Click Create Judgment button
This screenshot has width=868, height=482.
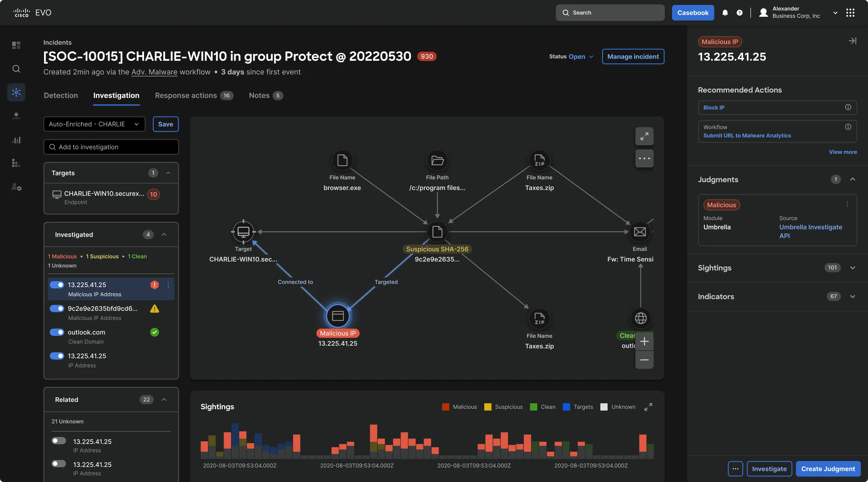point(828,469)
